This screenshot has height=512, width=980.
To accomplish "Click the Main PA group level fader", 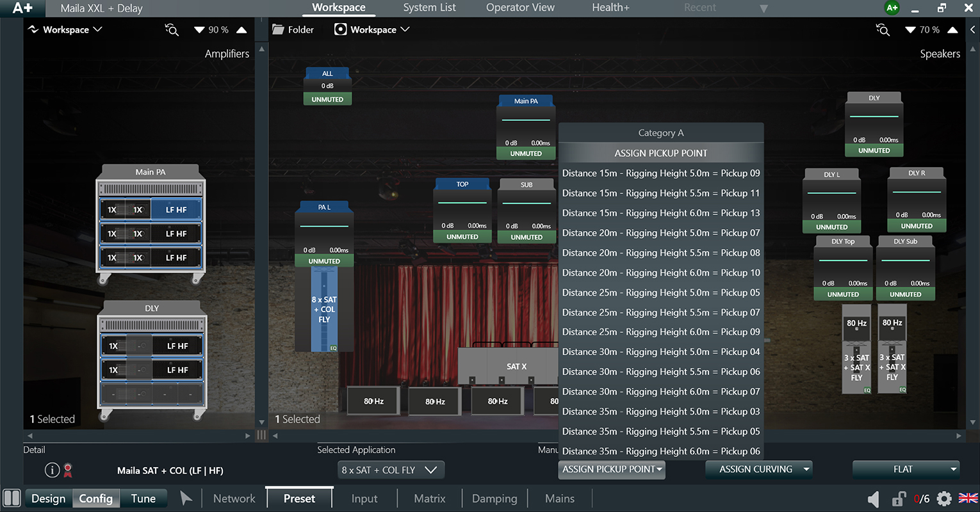I will click(x=526, y=120).
